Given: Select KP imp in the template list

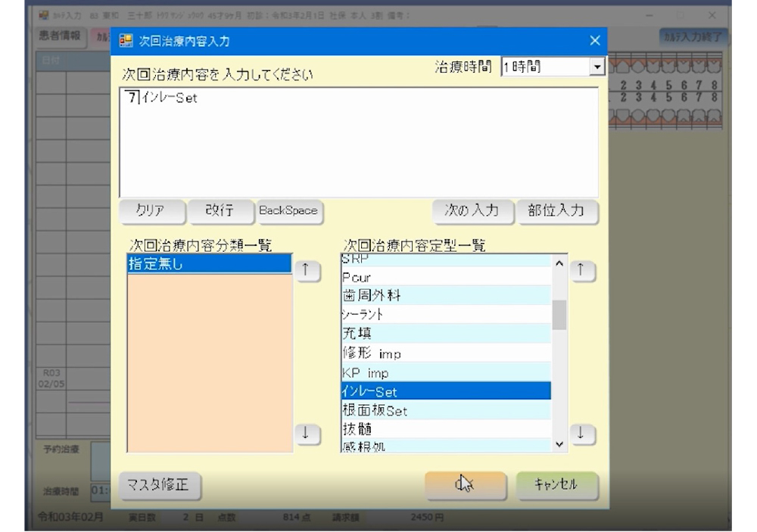Looking at the screenshot, I should (445, 372).
